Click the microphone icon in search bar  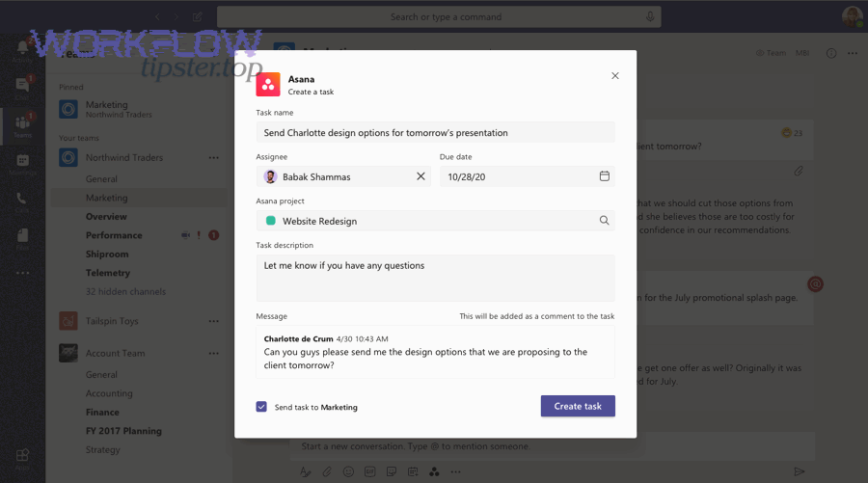coord(650,16)
